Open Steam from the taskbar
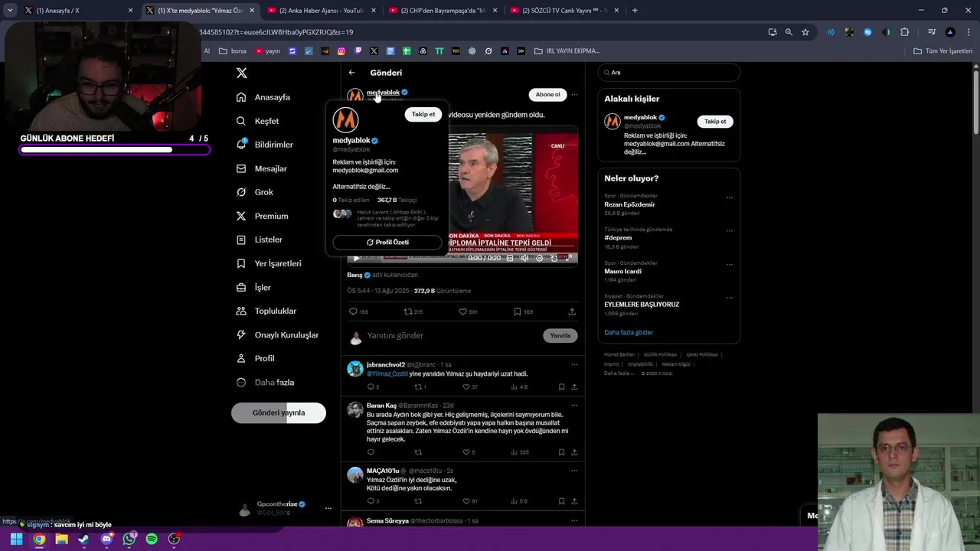Screen dimensions: 980x551 (x=84, y=539)
